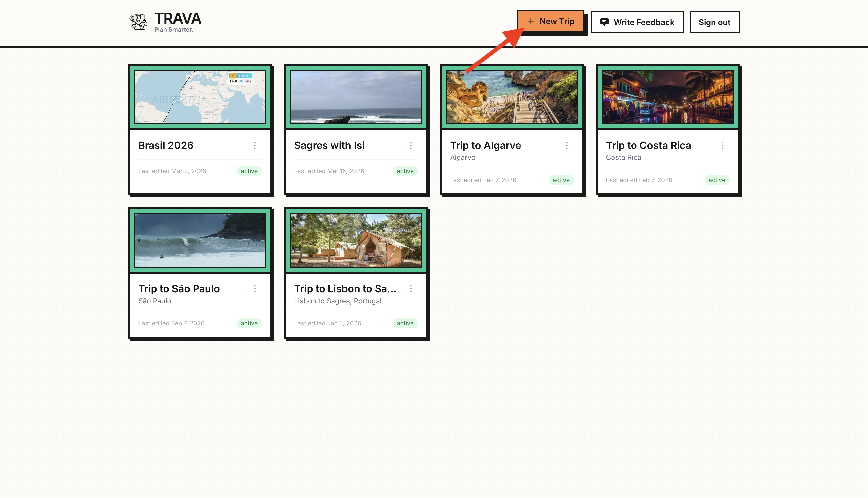Click the Write Feedback button
Screen dimensions: 868x498
(x=637, y=22)
